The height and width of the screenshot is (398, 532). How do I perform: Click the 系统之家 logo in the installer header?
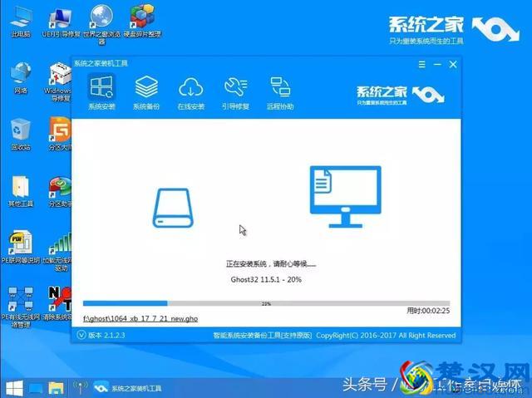click(401, 95)
